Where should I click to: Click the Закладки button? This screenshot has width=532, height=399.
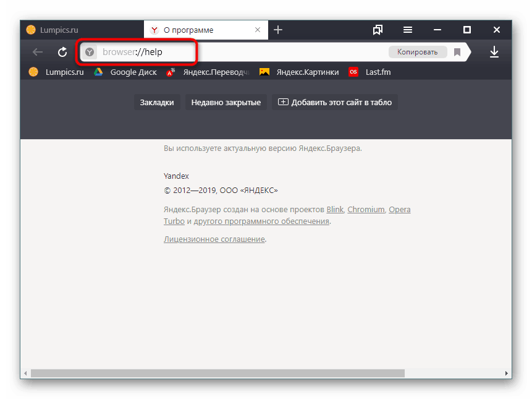157,102
